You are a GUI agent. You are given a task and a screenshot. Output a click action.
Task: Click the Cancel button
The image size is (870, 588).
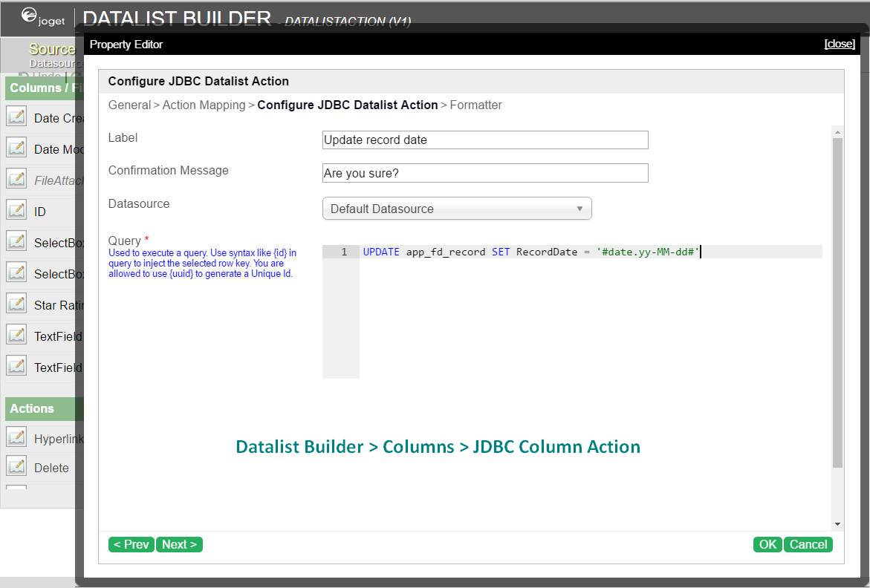[808, 544]
